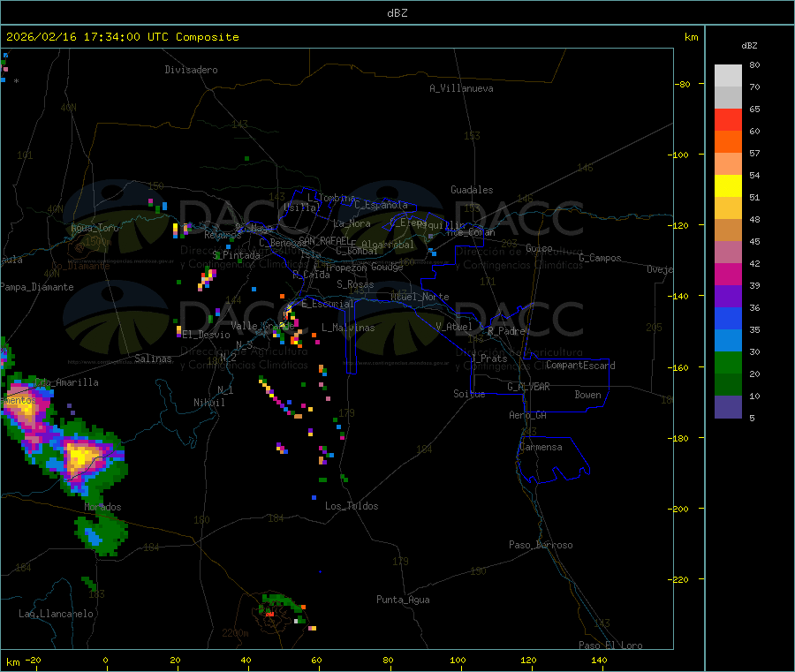This screenshot has width=795, height=672.
Task: Click the Carmensa location label
Action: point(541,447)
